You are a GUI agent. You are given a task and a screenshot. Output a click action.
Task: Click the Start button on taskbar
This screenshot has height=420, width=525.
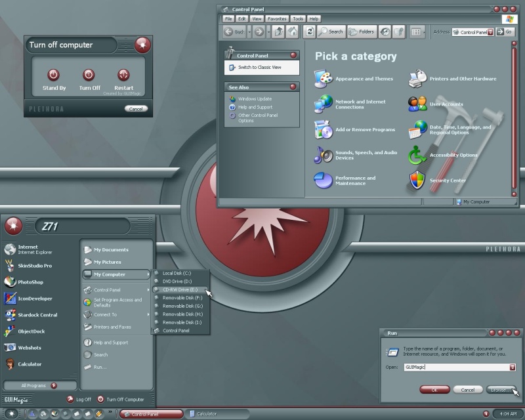coord(11,413)
